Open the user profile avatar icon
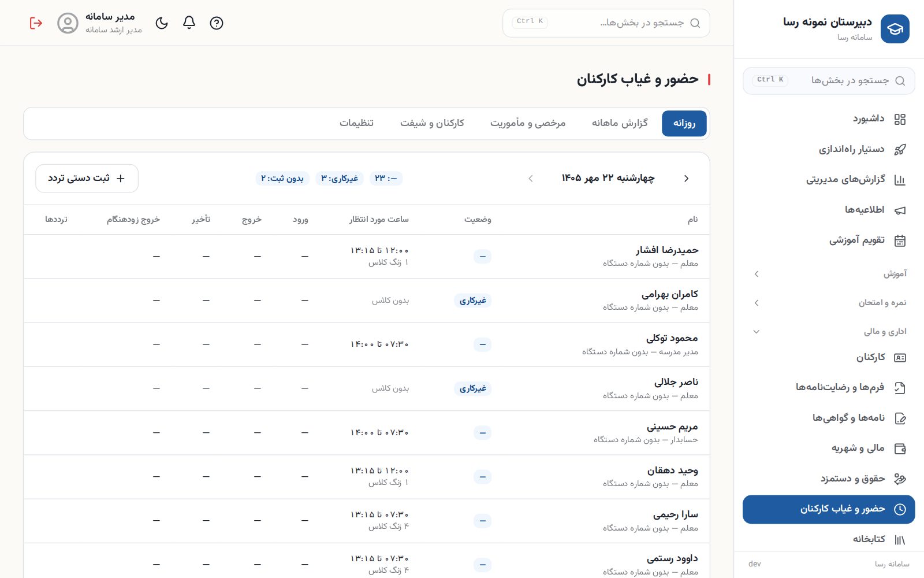The height and width of the screenshot is (578, 924). [x=68, y=23]
